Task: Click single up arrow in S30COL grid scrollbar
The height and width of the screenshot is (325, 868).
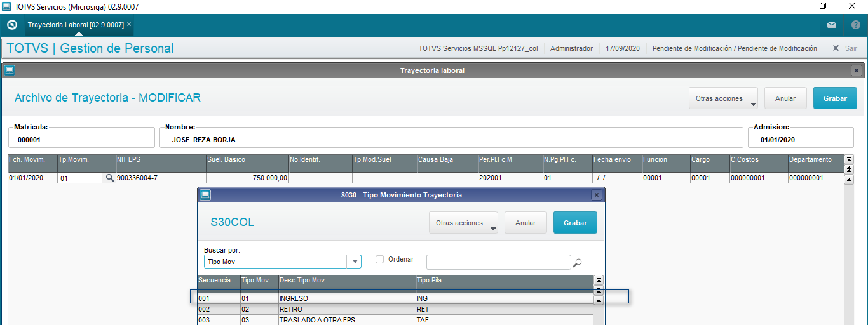Action: click(599, 299)
